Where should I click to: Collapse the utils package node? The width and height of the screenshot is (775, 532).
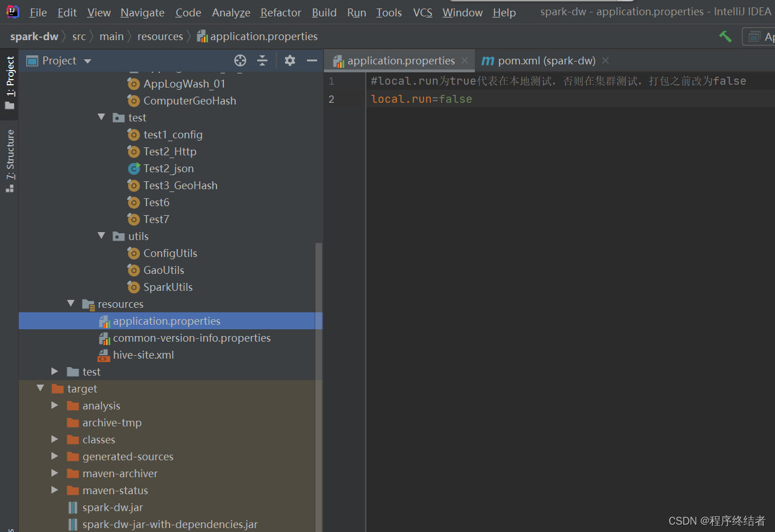[101, 236]
